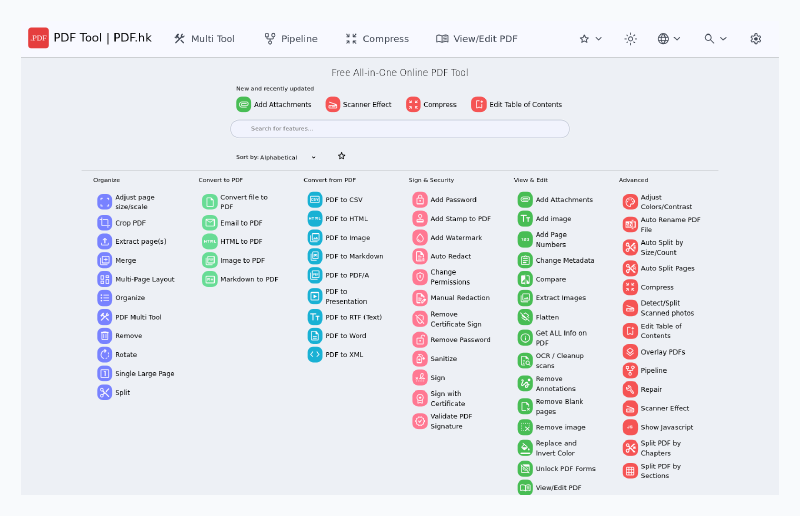Open the PDF to Presentation tool

[x=337, y=297]
